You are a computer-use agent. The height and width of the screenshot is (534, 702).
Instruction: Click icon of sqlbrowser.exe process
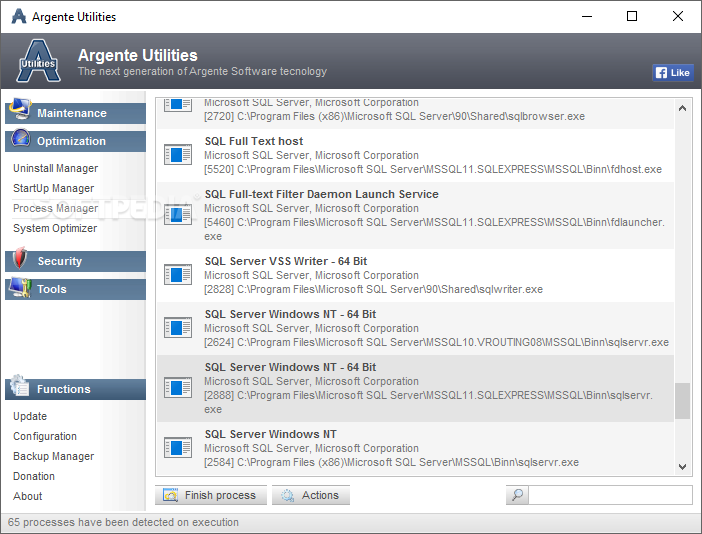tap(178, 105)
